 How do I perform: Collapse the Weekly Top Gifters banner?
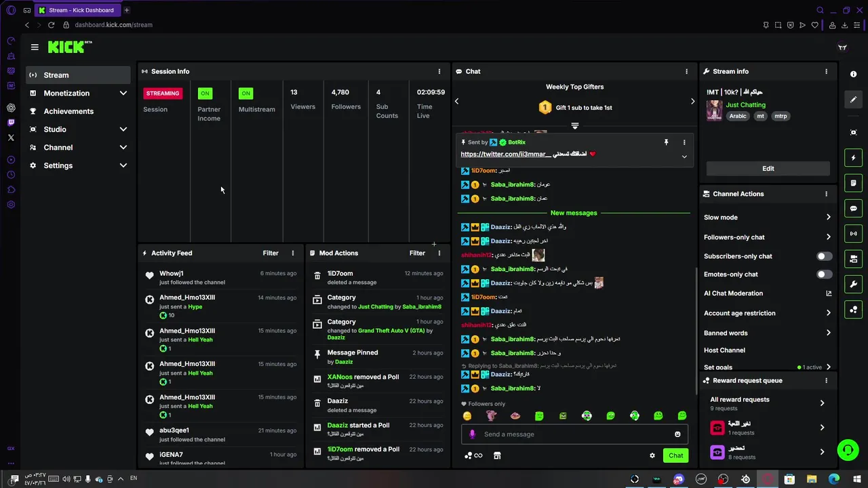(575, 126)
